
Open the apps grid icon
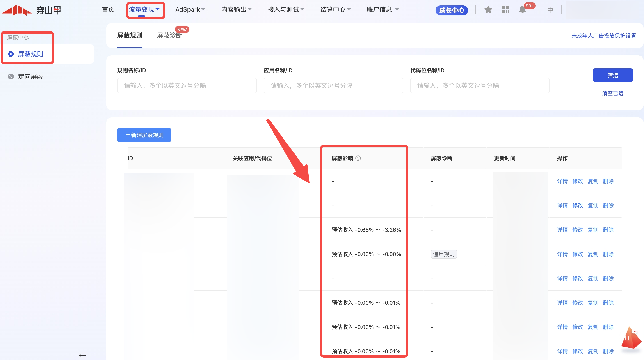(x=505, y=10)
